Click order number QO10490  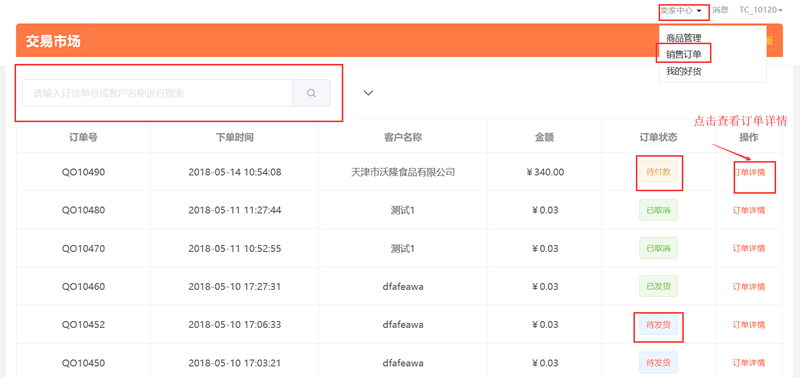tap(83, 172)
